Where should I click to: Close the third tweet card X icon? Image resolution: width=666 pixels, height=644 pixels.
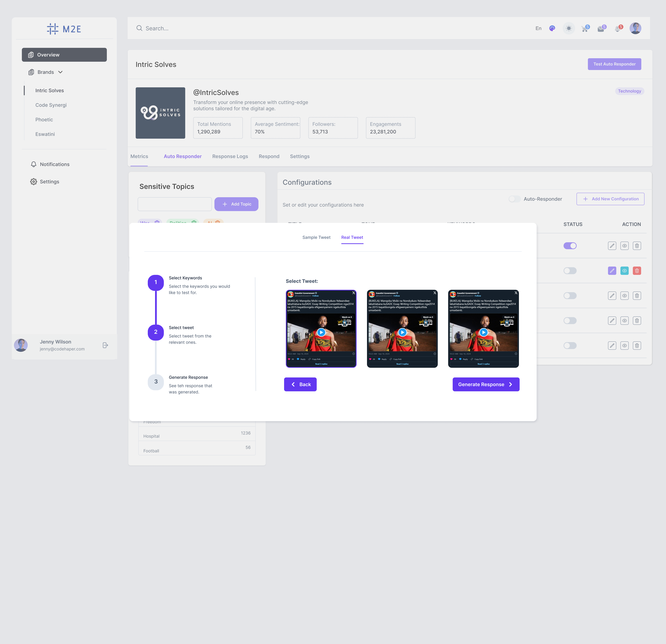pos(516,293)
